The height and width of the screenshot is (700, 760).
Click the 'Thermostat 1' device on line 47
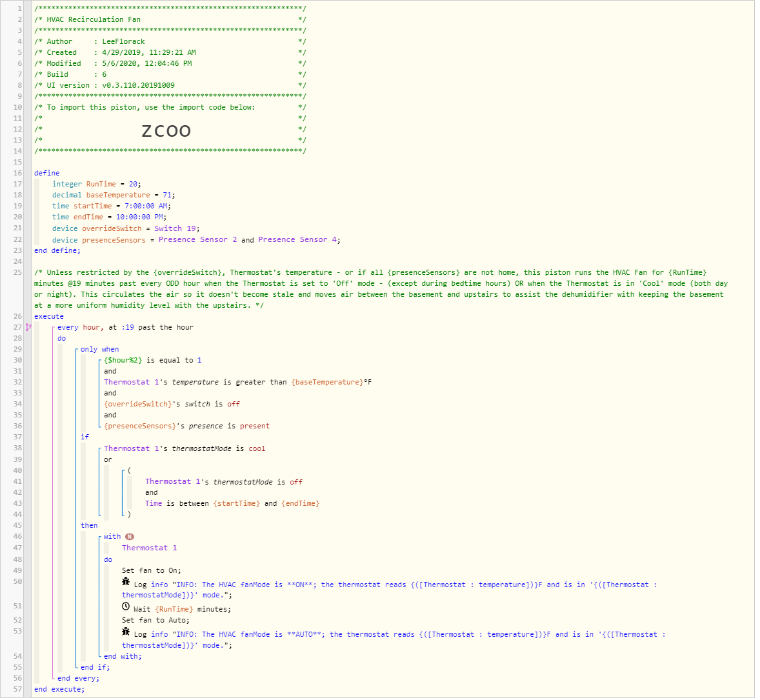click(149, 548)
